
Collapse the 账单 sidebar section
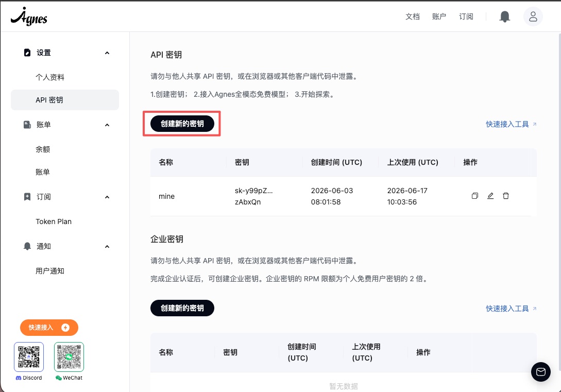point(107,125)
